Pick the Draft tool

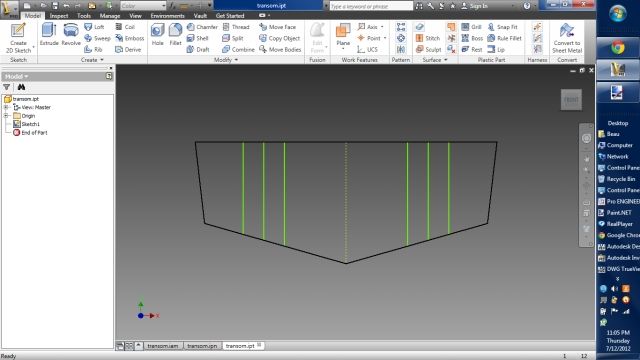(198, 49)
